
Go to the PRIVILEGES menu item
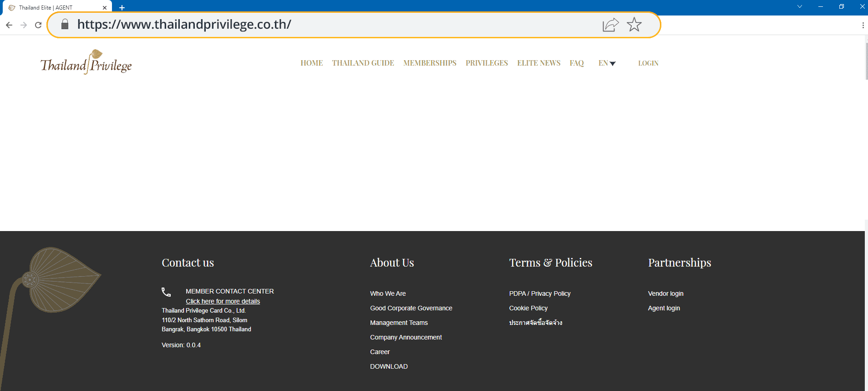click(487, 63)
